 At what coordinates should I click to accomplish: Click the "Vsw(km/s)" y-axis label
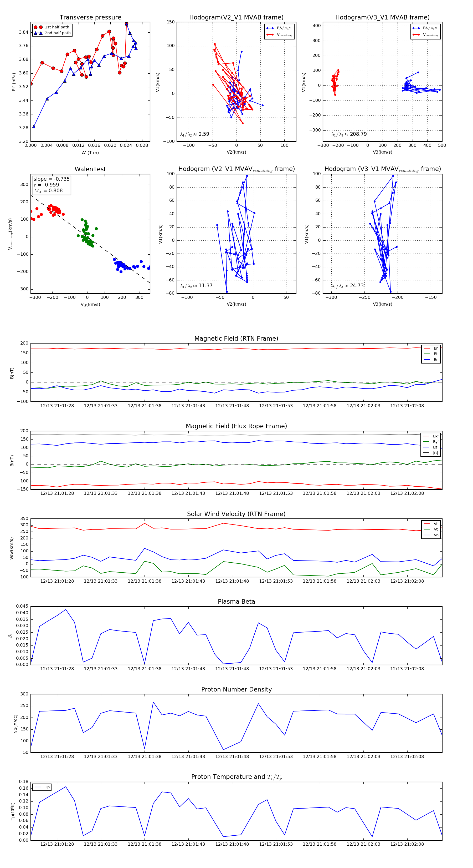coord(12,548)
